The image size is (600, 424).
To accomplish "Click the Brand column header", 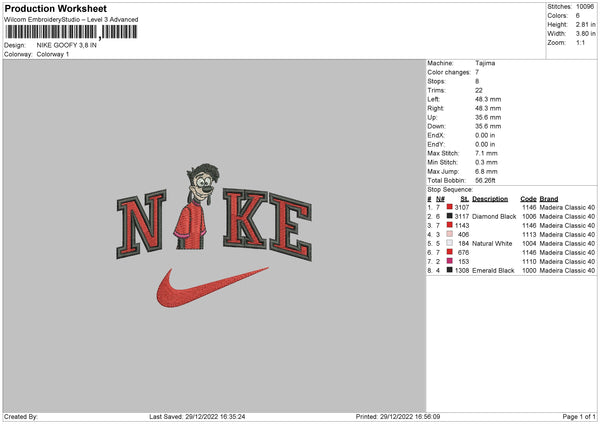I will tap(549, 199).
